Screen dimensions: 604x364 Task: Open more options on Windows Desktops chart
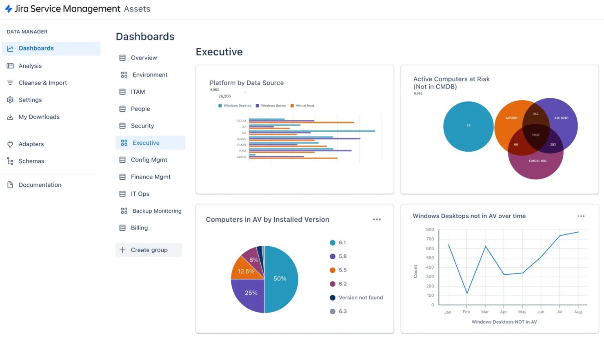(x=581, y=216)
